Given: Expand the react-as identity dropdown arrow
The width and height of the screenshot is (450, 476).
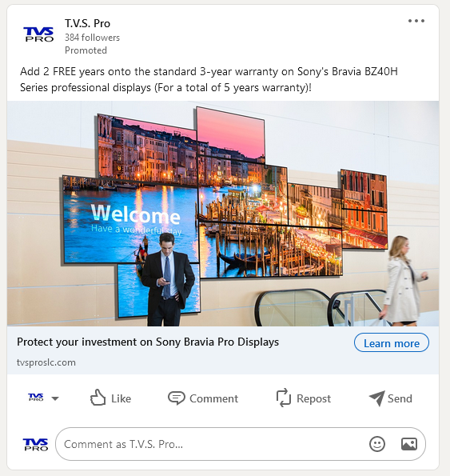Looking at the screenshot, I should coord(55,398).
